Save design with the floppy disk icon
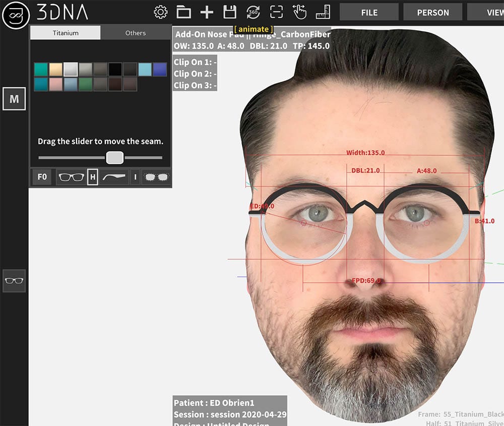504x426 pixels. pyautogui.click(x=230, y=13)
